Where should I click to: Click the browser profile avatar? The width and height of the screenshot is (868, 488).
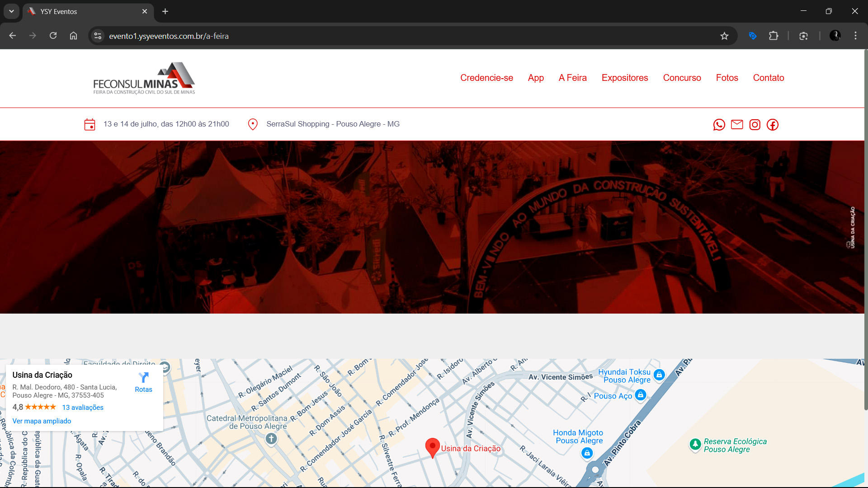(835, 36)
